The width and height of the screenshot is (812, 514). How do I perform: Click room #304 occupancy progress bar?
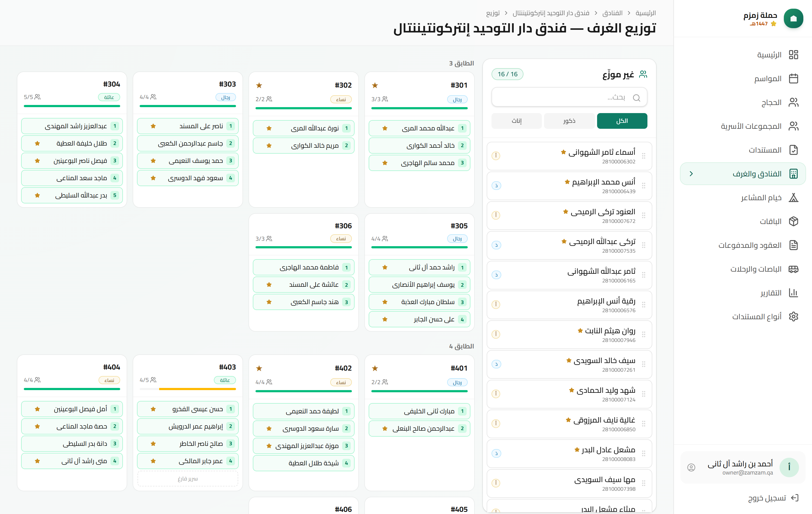click(x=72, y=106)
